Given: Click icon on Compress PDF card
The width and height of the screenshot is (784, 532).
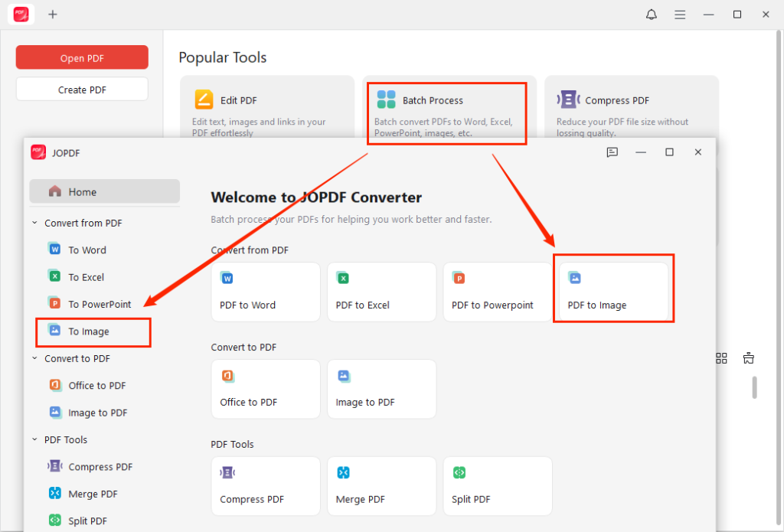Looking at the screenshot, I should click(227, 472).
